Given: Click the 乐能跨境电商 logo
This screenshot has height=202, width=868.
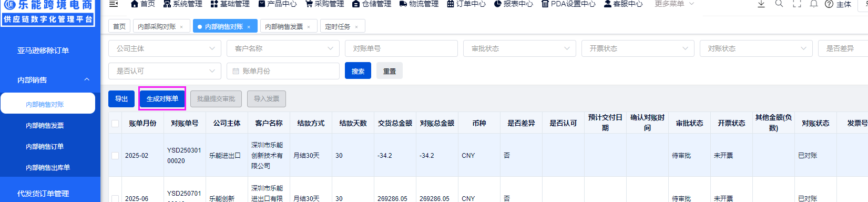Looking at the screenshot, I should click(x=48, y=13).
